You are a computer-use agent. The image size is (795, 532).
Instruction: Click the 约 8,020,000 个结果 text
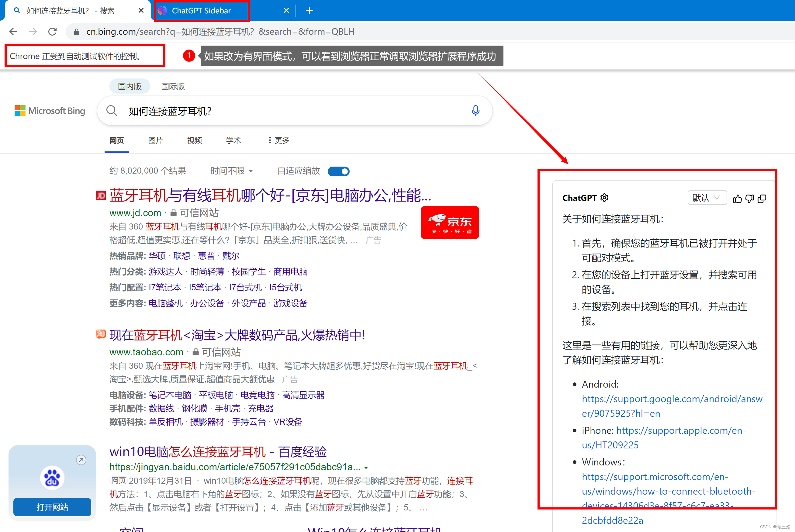(147, 171)
